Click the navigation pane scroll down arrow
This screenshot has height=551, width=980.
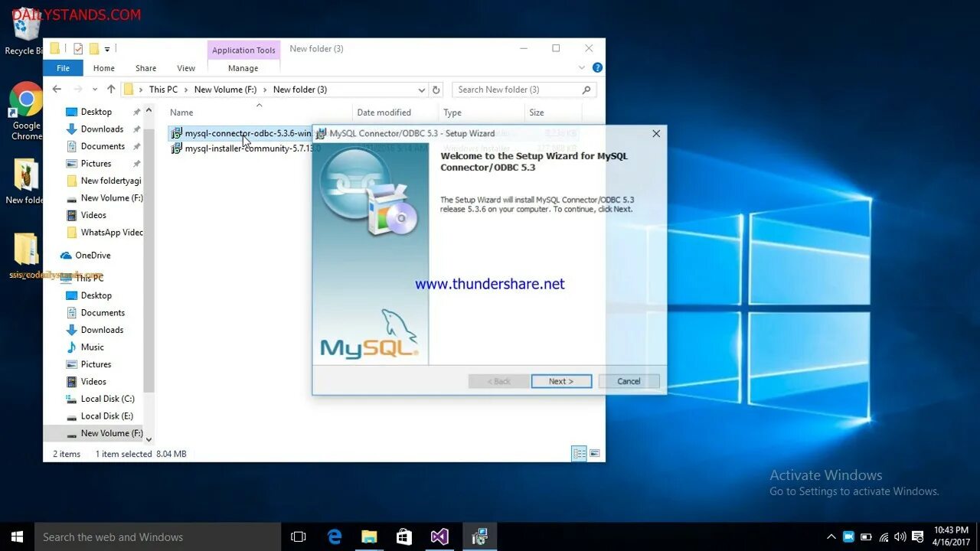(149, 439)
